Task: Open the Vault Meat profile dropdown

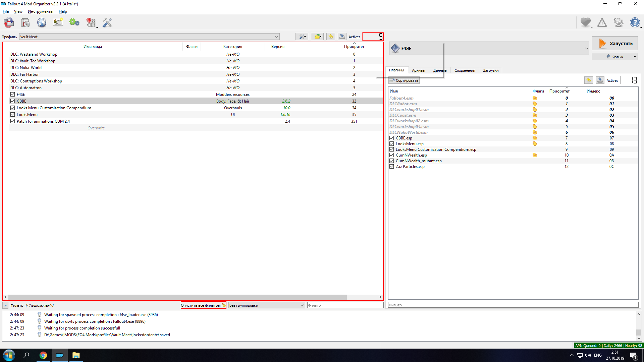Action: click(x=149, y=37)
